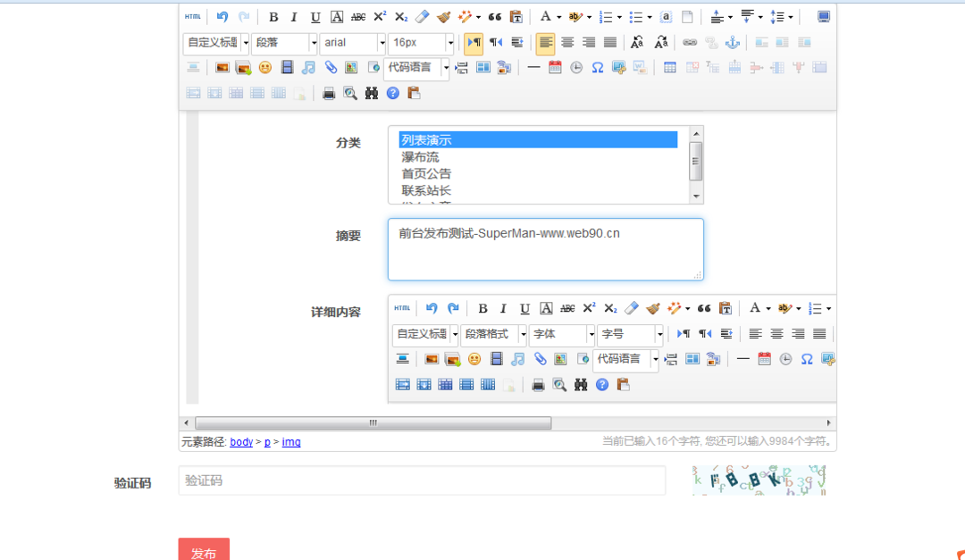
Task: Toggle blockquote in the outer editor toolbar
Action: tap(494, 17)
